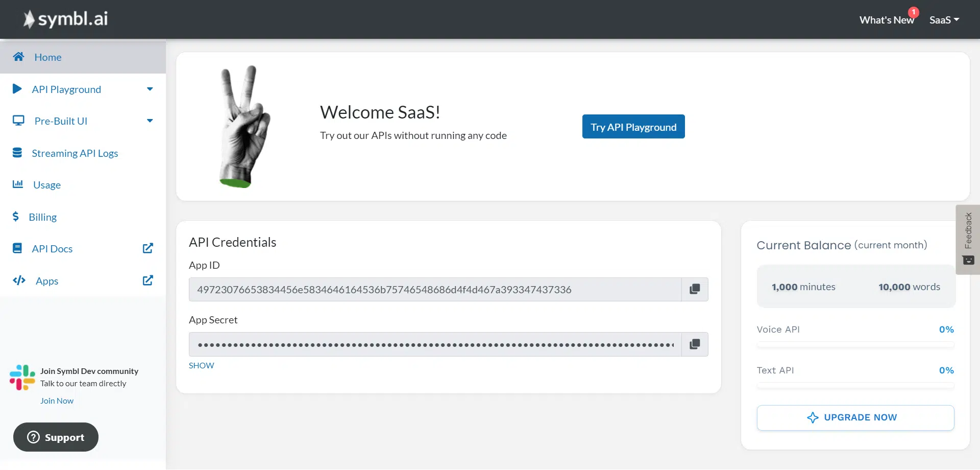The image size is (980, 470).
Task: Click the UPGRADE NOW button
Action: 855,418
